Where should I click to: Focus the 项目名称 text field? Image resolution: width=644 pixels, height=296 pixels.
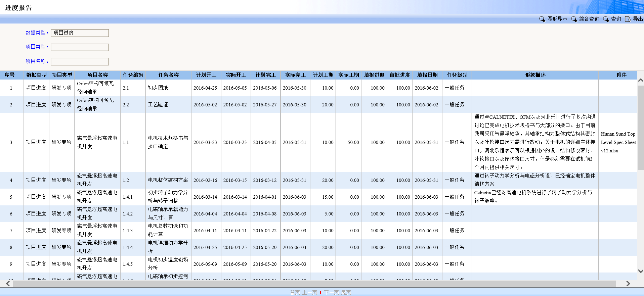click(x=80, y=61)
